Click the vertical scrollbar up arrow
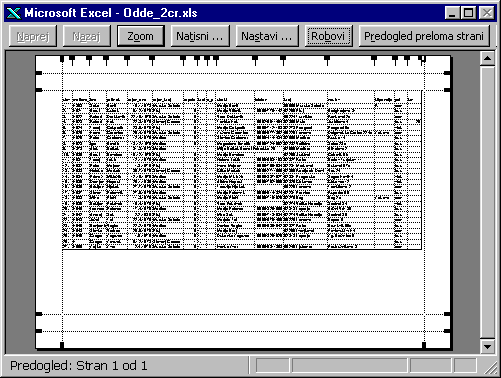 click(x=487, y=59)
